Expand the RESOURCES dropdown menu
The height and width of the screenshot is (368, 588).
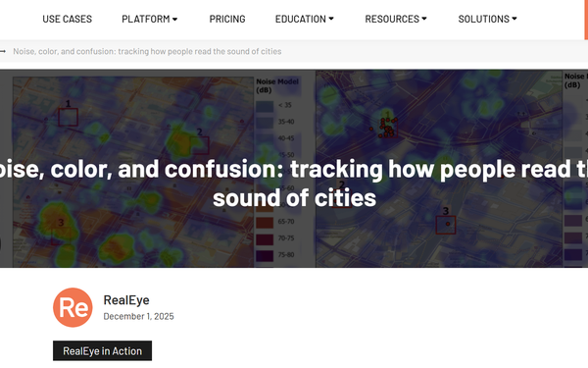(x=396, y=19)
